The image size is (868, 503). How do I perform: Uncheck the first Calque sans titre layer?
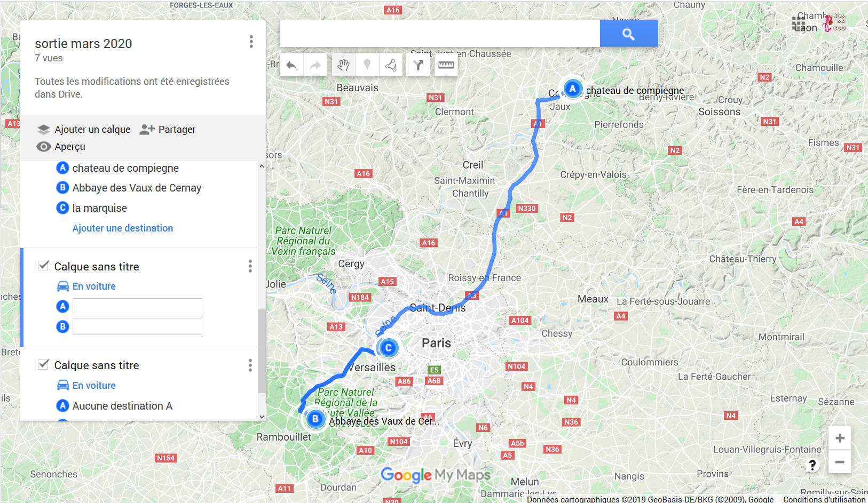tap(44, 266)
